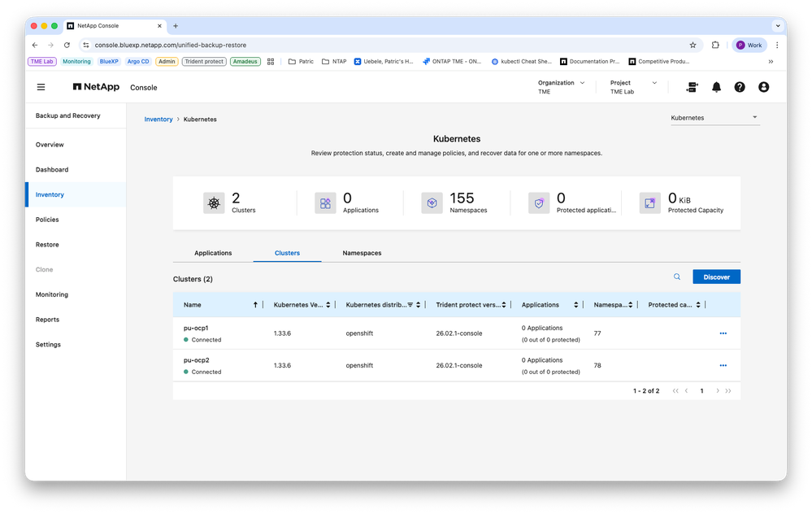Go to the previous table page
This screenshot has width=812, height=514.
pyautogui.click(x=686, y=390)
